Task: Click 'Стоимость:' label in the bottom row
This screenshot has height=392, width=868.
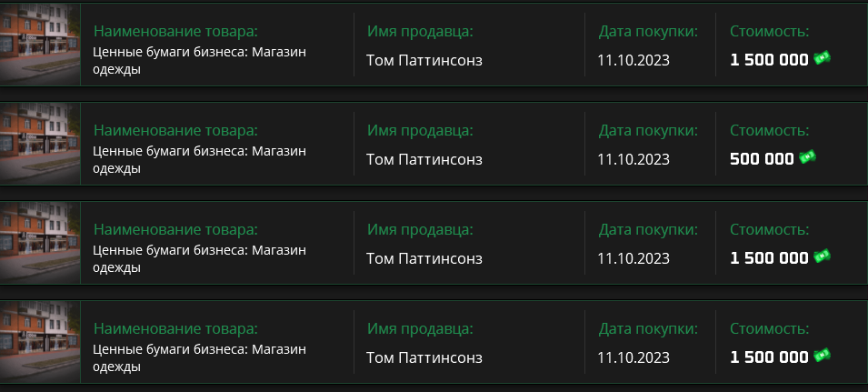Action: coord(770,329)
